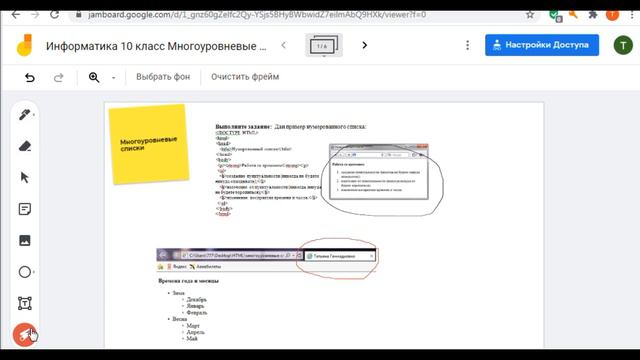The height and width of the screenshot is (360, 640).
Task: Open Chrome three-dot menu
Action: [x=632, y=15]
